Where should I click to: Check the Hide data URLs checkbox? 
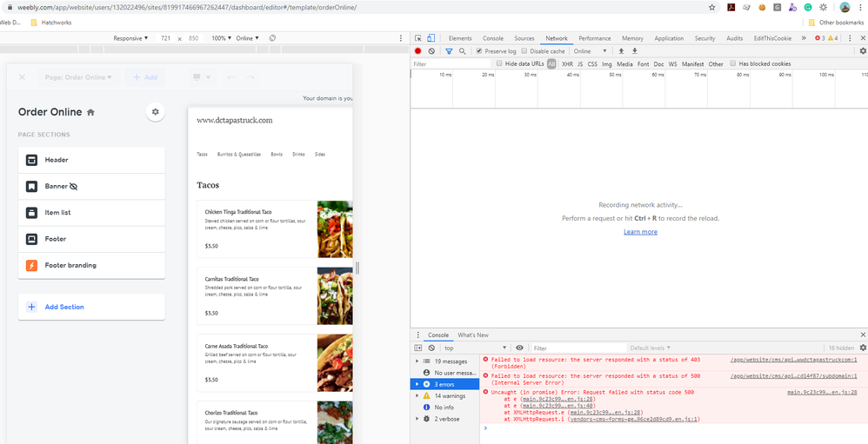click(x=499, y=63)
